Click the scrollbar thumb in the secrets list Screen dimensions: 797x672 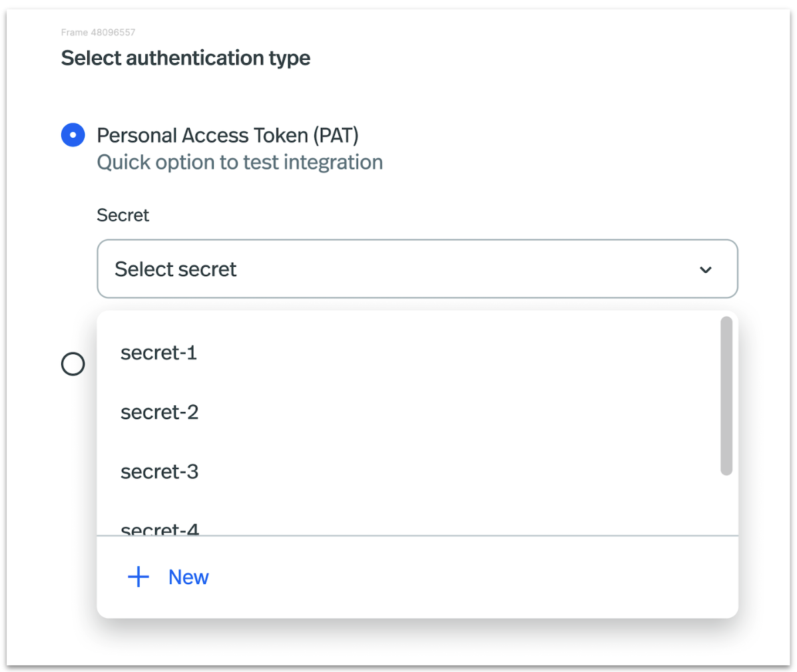coord(726,396)
